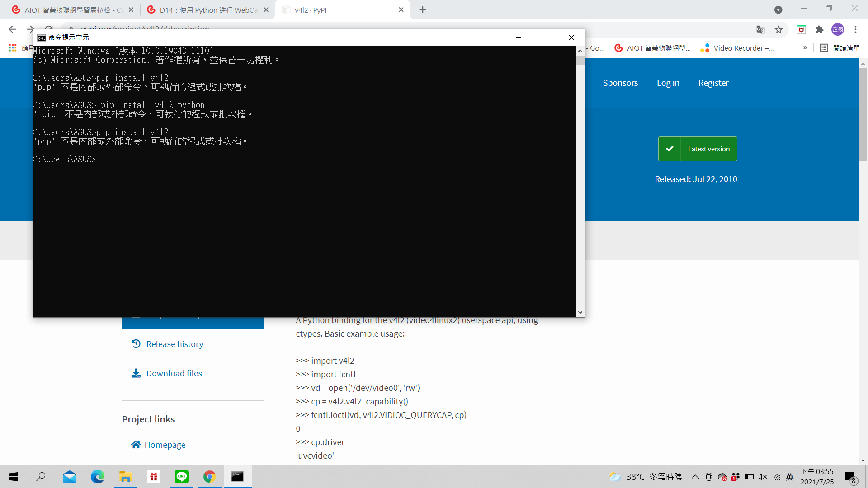868x488 pixels.
Task: Expand hidden bookmarks chevron
Action: [x=805, y=48]
